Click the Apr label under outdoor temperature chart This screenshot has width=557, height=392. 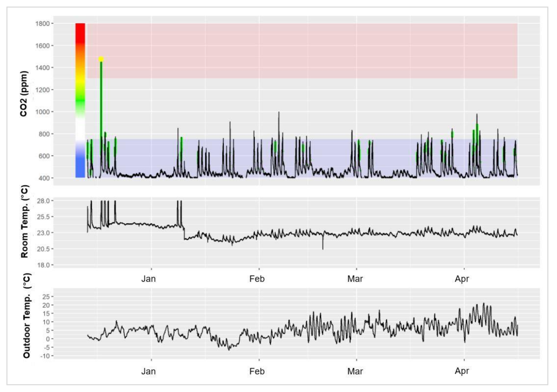pyautogui.click(x=462, y=371)
